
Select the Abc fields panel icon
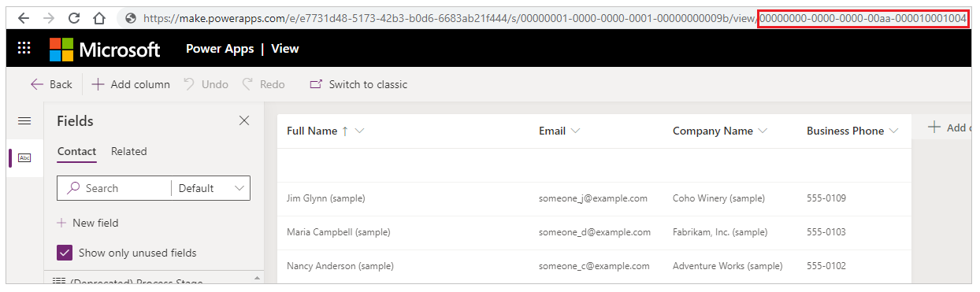coord(24,157)
